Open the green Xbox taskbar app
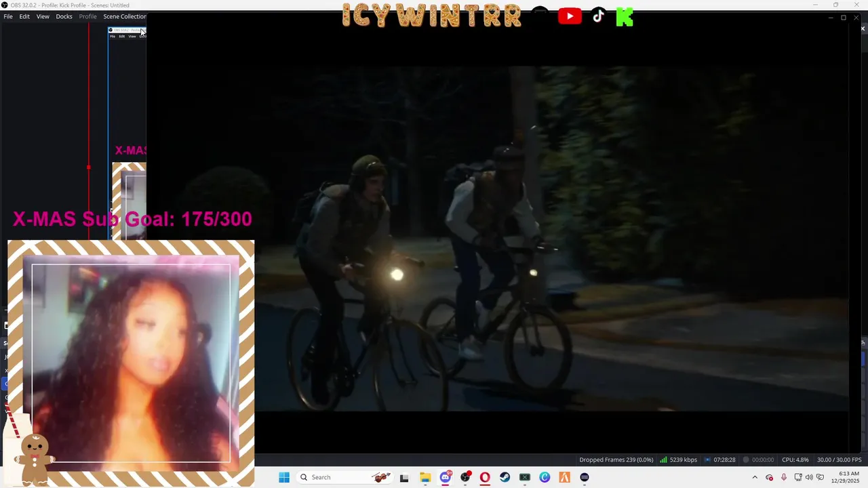 525,477
